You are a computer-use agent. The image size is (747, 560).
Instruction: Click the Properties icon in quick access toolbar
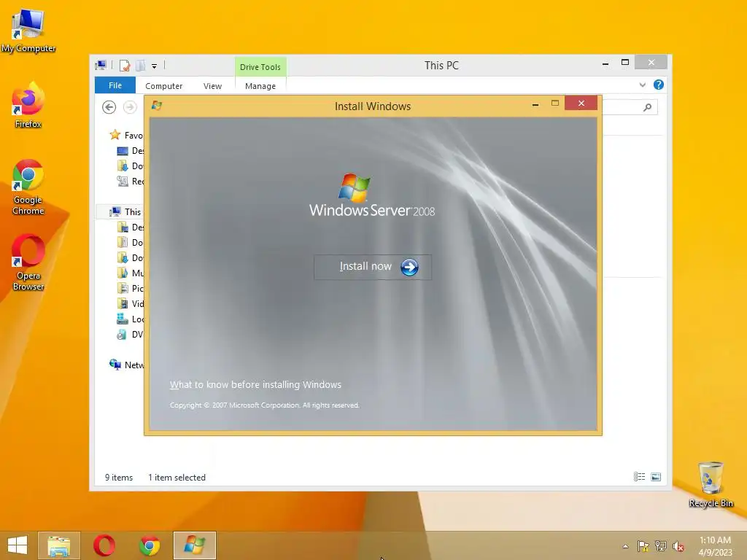(125, 66)
